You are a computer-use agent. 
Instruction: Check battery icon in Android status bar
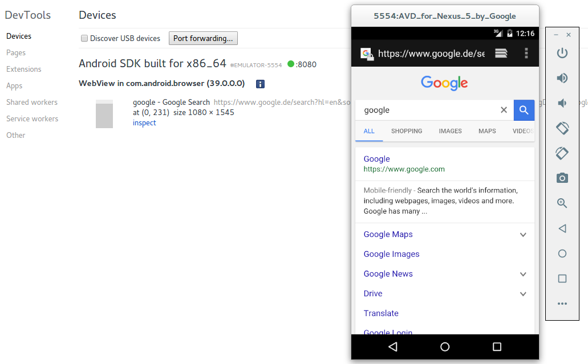510,34
